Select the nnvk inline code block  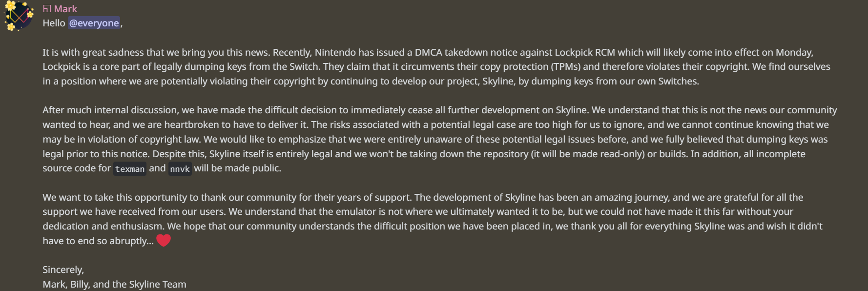(x=180, y=169)
